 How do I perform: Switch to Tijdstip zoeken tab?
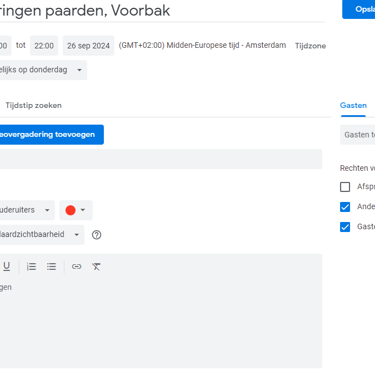pos(33,105)
